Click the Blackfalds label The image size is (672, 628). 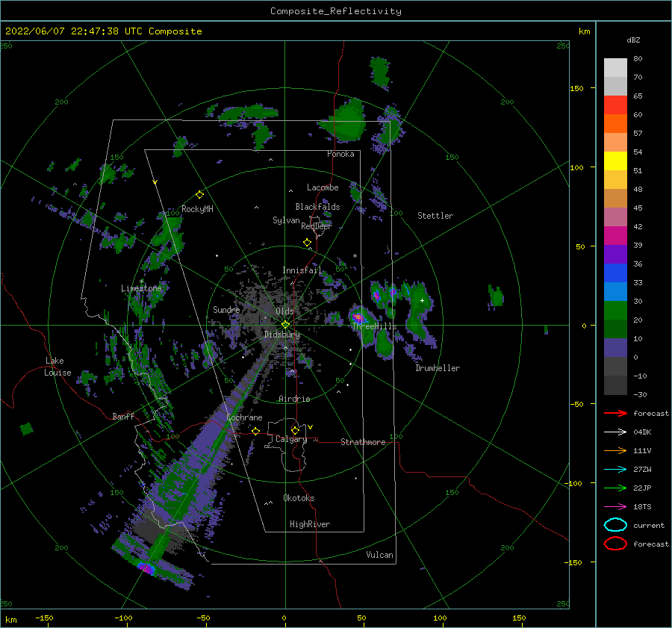tap(317, 207)
